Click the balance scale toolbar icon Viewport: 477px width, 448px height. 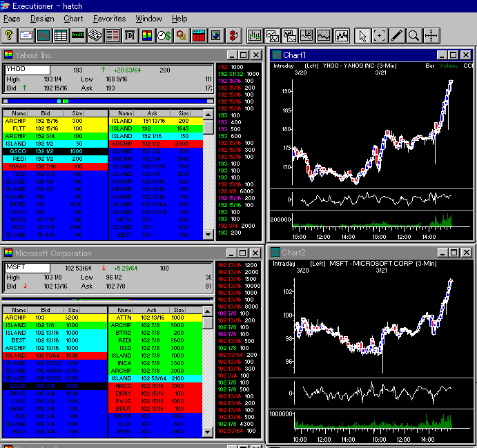[130, 36]
